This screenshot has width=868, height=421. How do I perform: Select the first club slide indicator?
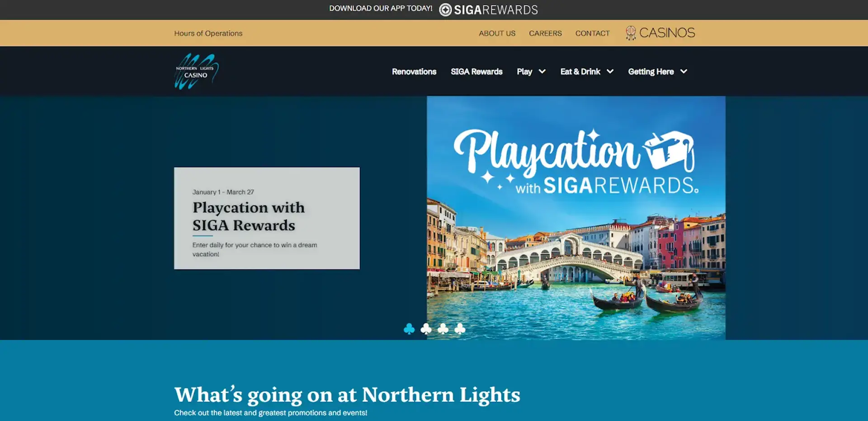409,329
